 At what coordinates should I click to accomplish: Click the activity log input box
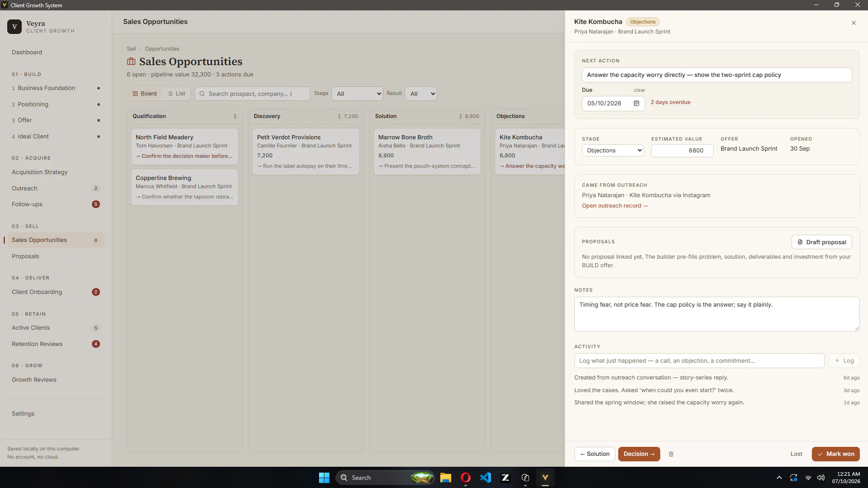[699, 361]
